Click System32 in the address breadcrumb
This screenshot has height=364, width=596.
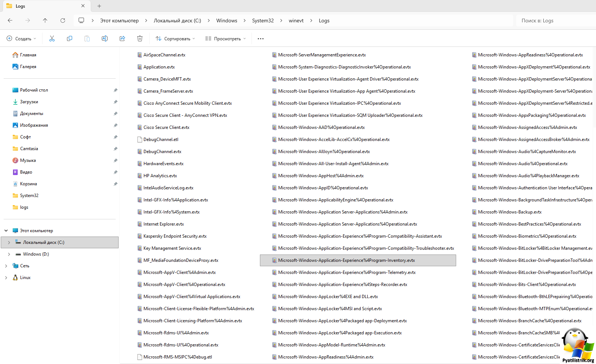tap(262, 21)
